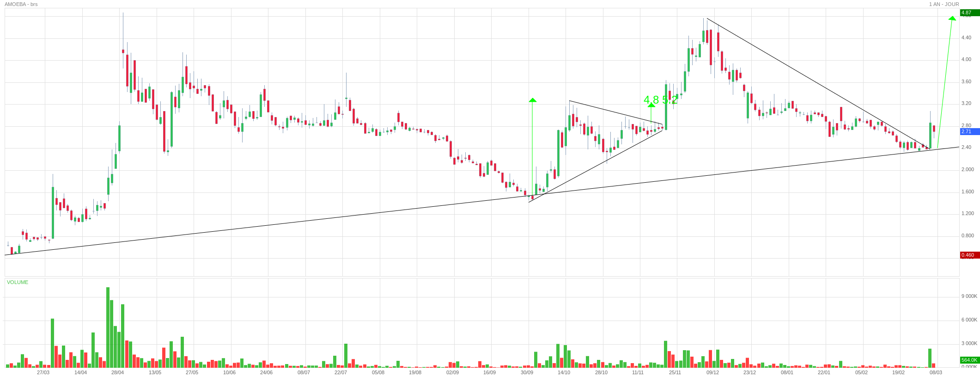Select the 9 000K volume axis label
The image size is (980, 377).
(969, 296)
